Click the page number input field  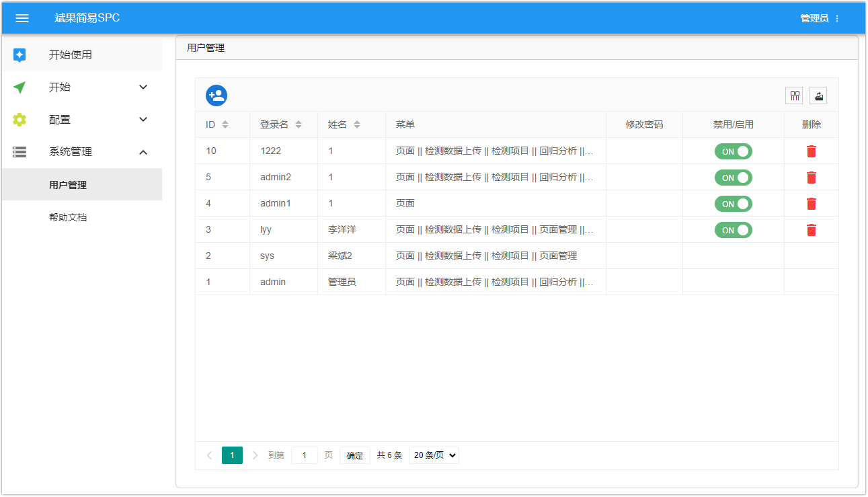pos(305,455)
